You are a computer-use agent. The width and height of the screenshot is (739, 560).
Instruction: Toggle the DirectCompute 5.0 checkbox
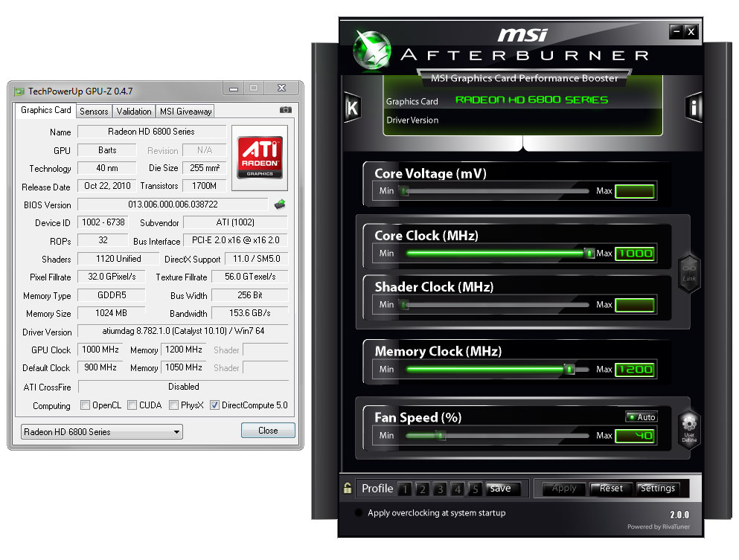215,405
